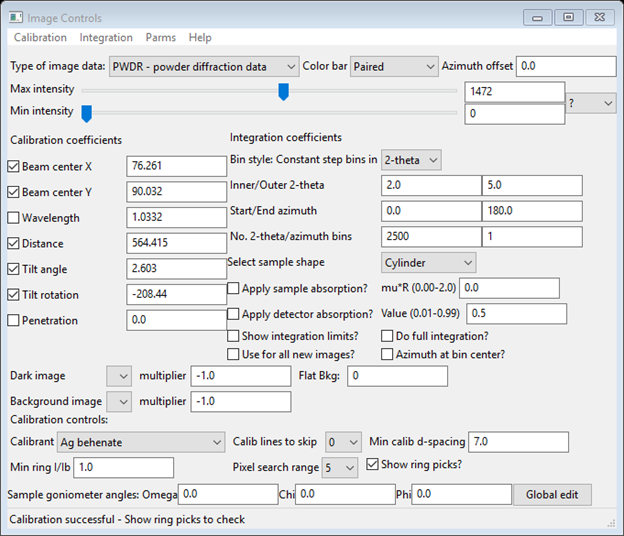Click the mu*R value field
This screenshot has height=536, width=624.
tap(509, 288)
